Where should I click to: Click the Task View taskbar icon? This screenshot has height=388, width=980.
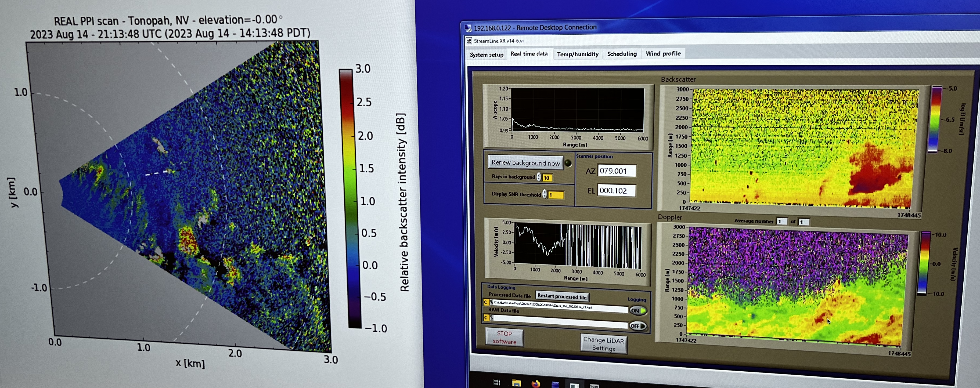(x=496, y=382)
